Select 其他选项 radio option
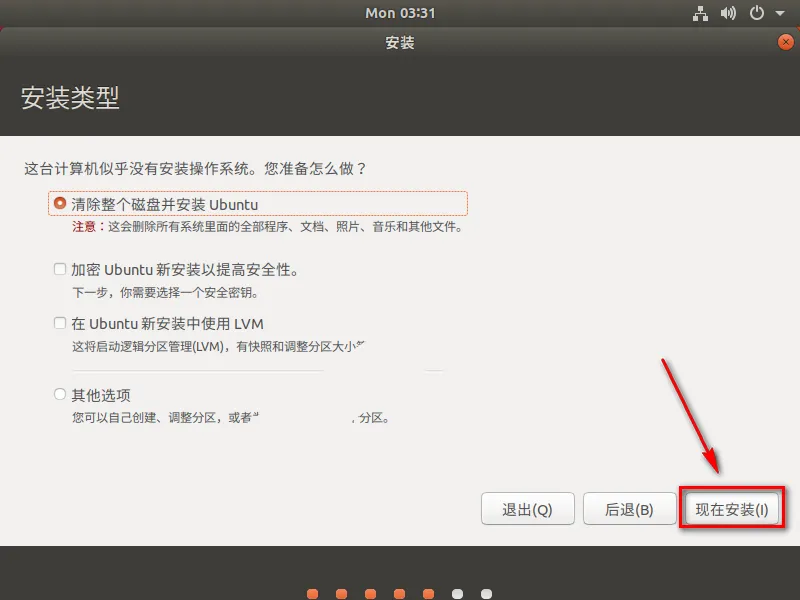This screenshot has width=800, height=600. point(60,394)
